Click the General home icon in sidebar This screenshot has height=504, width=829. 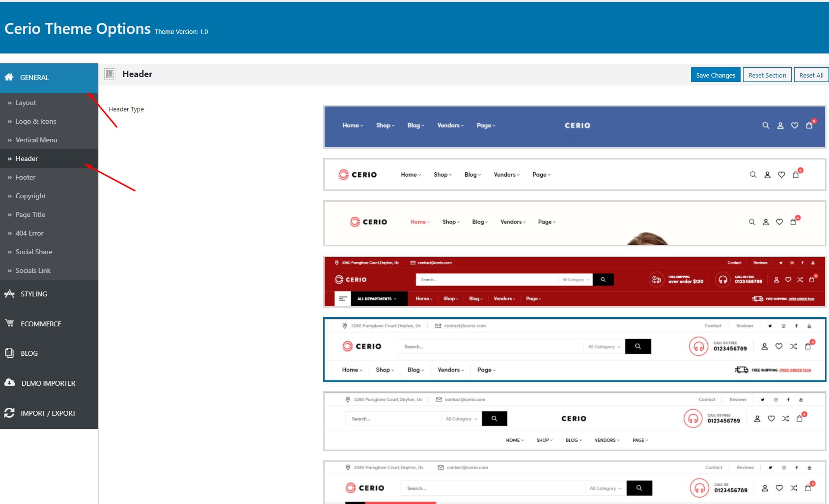pyautogui.click(x=9, y=77)
